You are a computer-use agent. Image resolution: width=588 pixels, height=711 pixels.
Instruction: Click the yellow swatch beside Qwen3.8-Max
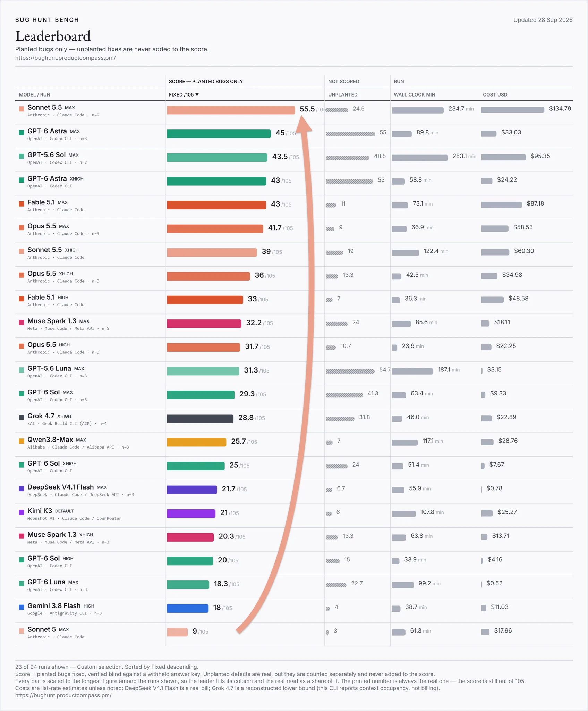(x=22, y=441)
